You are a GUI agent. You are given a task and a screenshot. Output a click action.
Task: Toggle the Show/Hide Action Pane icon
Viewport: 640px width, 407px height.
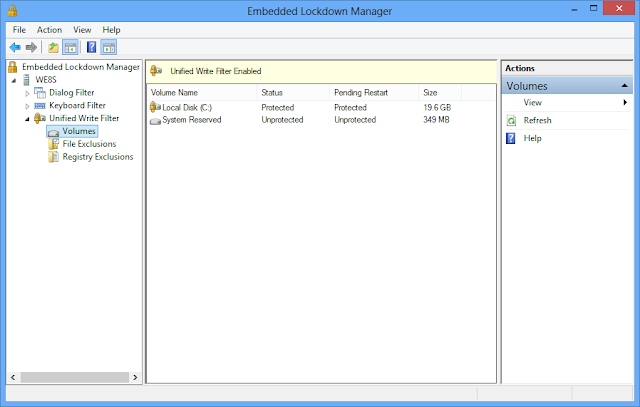point(109,47)
